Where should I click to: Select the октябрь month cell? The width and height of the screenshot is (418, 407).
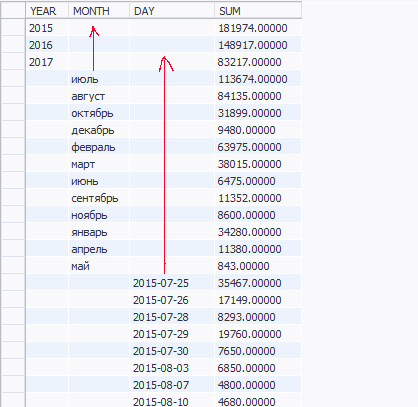[x=99, y=113]
